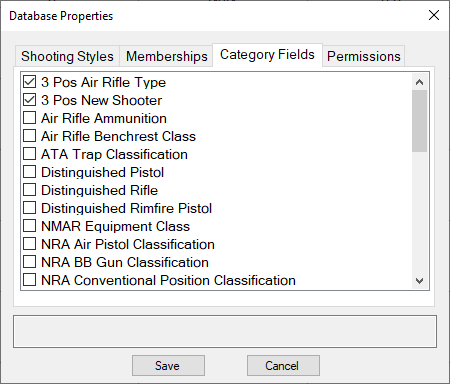The image size is (450, 384).
Task: Enable the NMAR Equipment Class checkbox
Action: (29, 226)
